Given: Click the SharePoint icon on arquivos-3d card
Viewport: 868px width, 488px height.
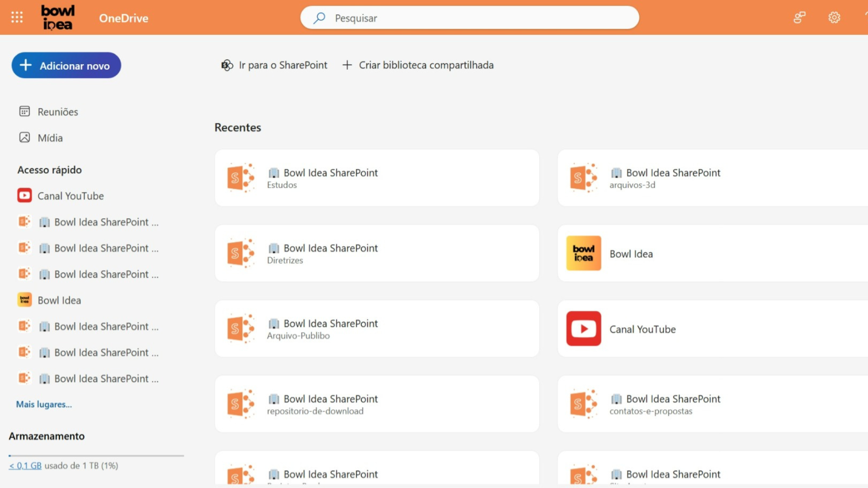Looking at the screenshot, I should [x=583, y=178].
